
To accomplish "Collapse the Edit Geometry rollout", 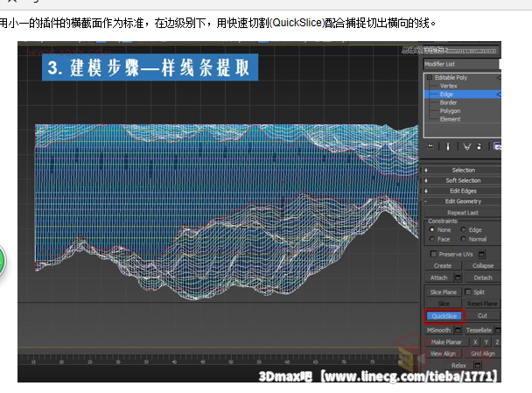I will tap(463, 201).
